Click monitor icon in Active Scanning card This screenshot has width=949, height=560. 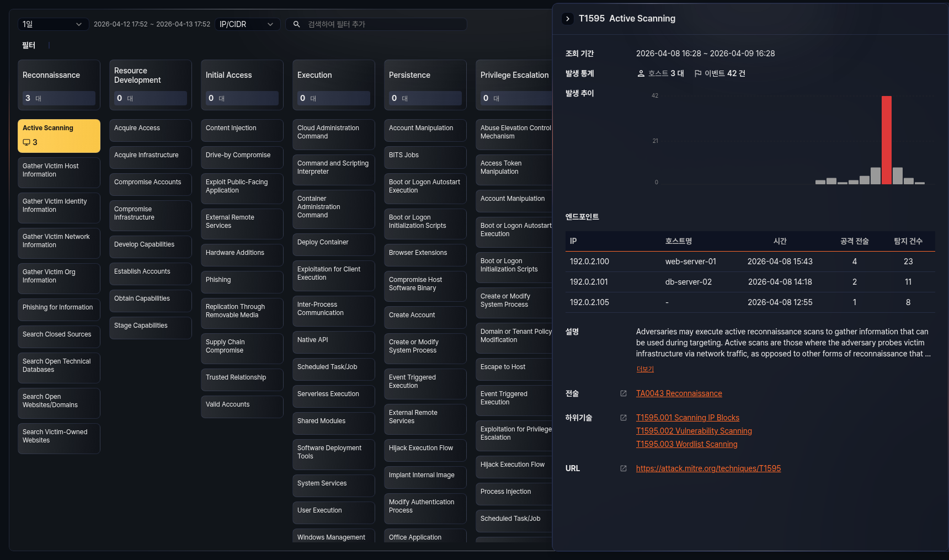click(26, 142)
